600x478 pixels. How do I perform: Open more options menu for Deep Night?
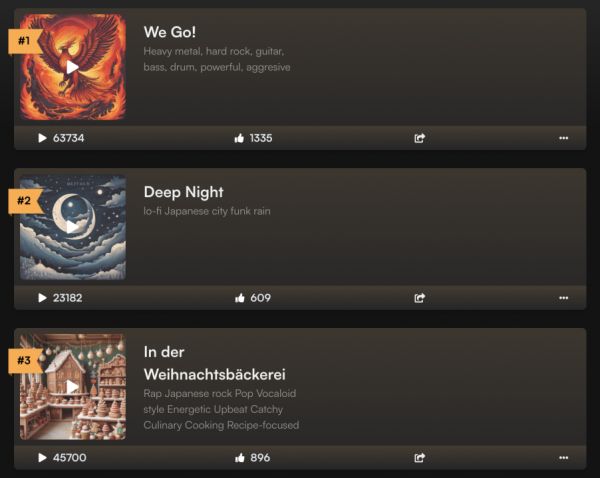pos(563,298)
